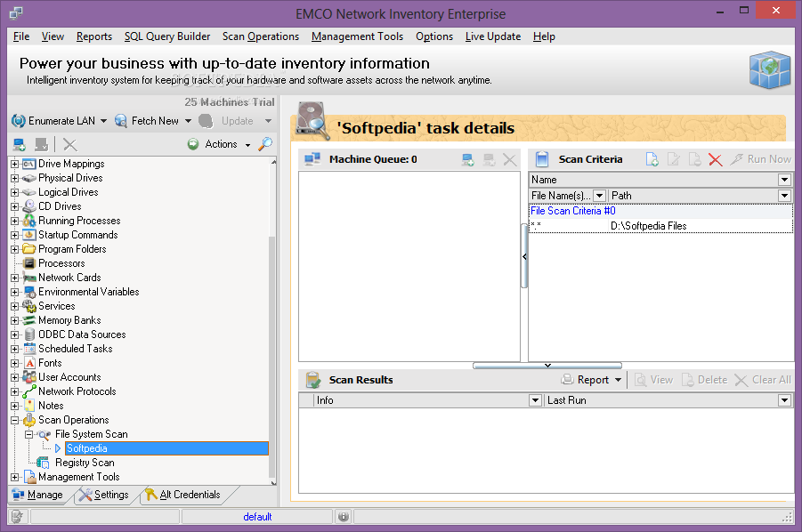Select File Scan Criteria #0 row
This screenshot has height=532, width=802.
pyautogui.click(x=660, y=211)
